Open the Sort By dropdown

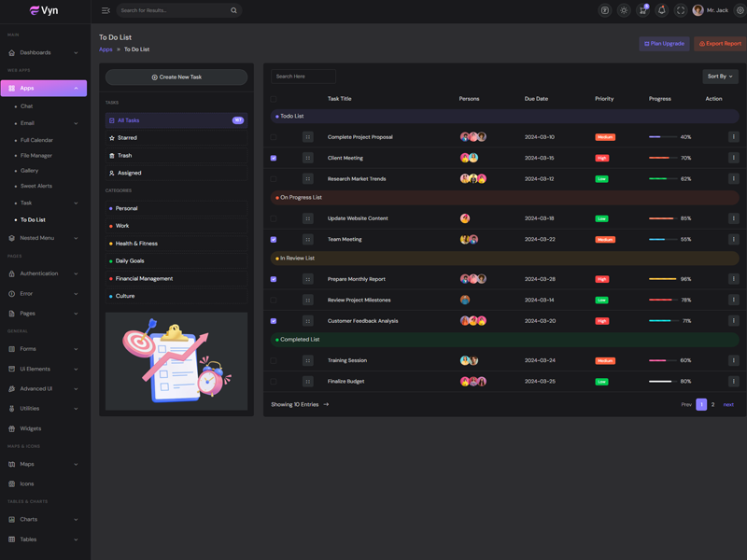(720, 77)
